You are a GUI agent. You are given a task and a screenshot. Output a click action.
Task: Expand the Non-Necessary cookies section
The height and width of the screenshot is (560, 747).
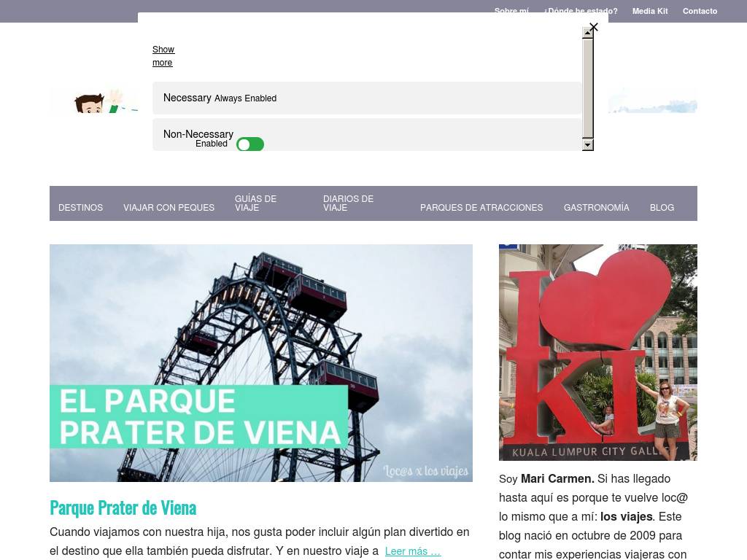(x=198, y=134)
